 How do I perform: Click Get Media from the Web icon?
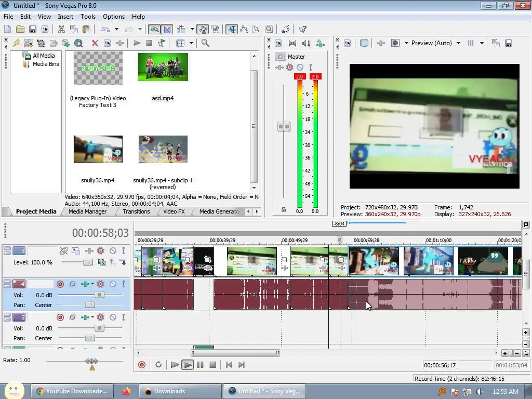pyautogui.click(x=78, y=43)
